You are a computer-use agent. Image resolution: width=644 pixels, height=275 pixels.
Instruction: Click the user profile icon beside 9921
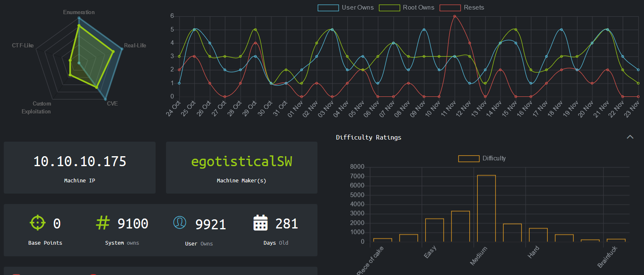click(x=180, y=222)
